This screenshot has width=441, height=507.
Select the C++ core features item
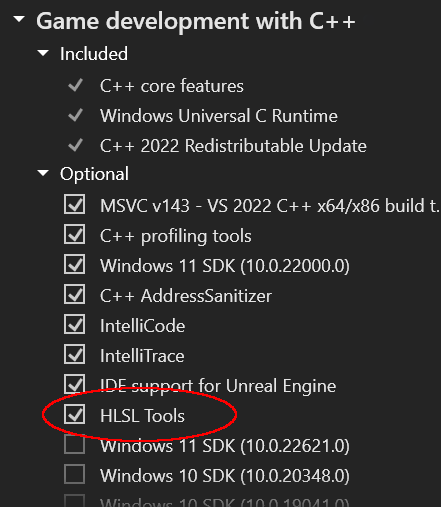172,86
